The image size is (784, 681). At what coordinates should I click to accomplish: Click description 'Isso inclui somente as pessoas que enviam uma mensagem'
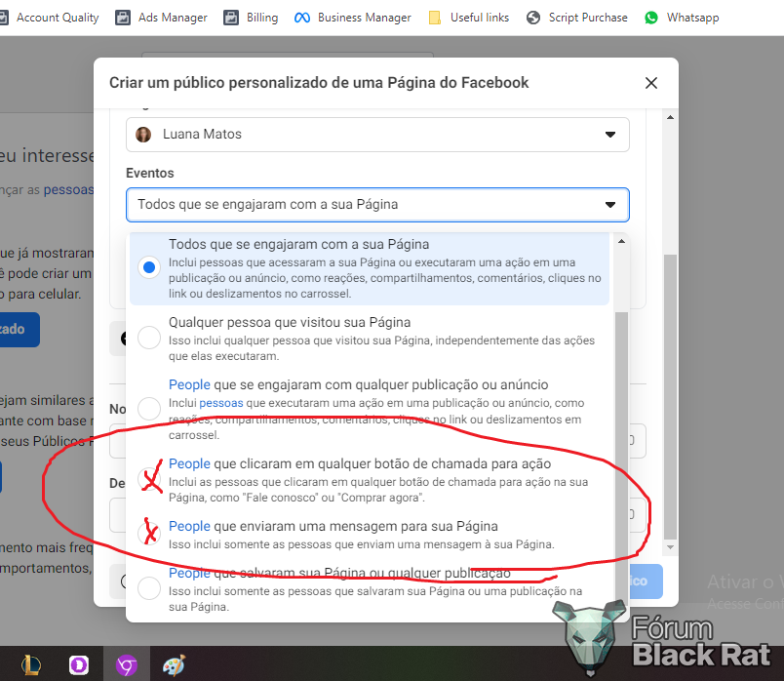(362, 544)
